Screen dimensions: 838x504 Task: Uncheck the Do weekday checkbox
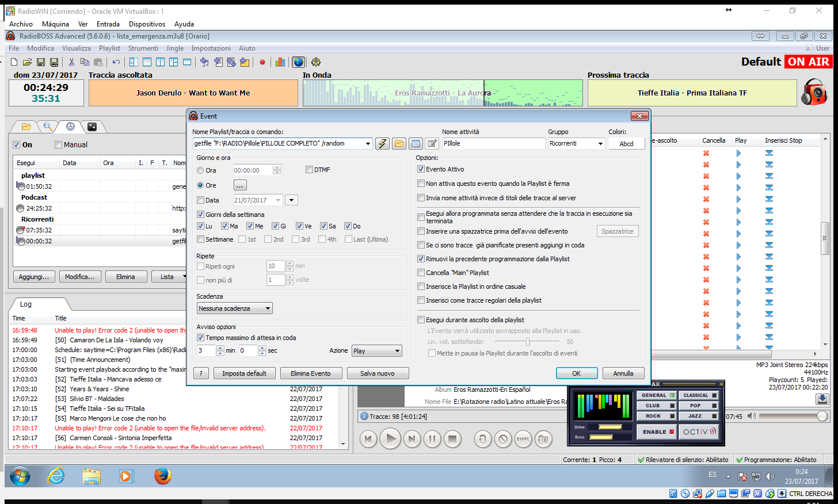point(348,226)
